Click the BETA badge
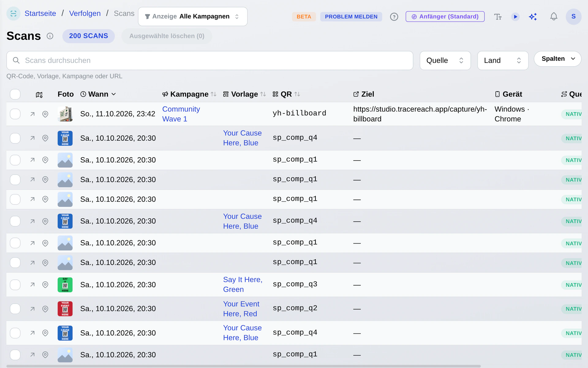The image size is (588, 368). pos(304,17)
